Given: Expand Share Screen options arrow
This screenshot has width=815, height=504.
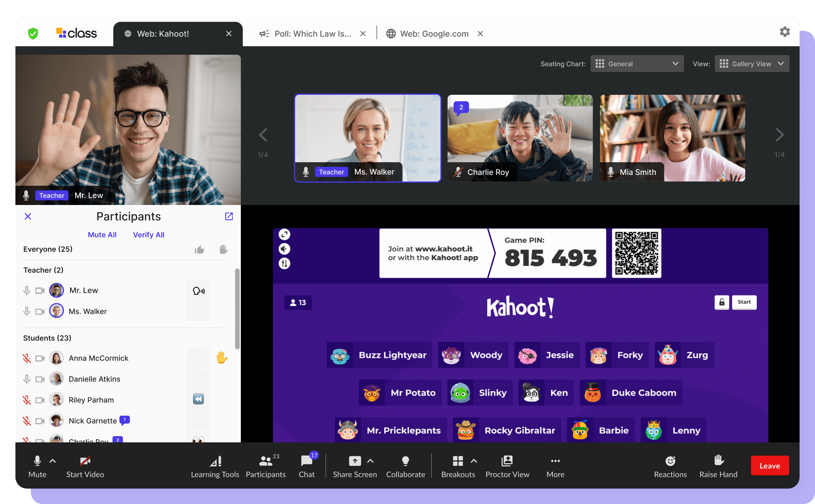Looking at the screenshot, I should [370, 461].
